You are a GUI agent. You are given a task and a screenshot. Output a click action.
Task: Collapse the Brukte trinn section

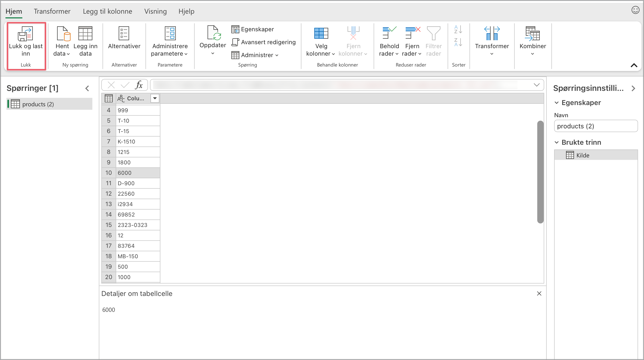557,142
